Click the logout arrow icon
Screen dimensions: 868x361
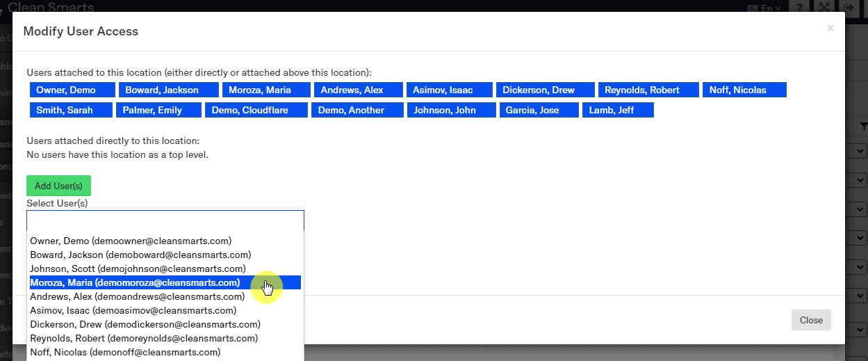[849, 8]
